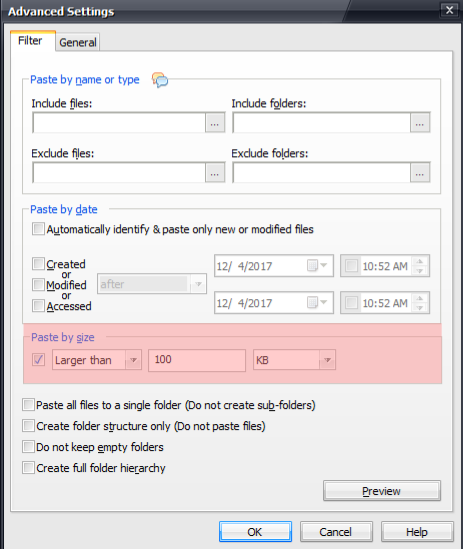Click the first time spinner arrows

[420, 265]
